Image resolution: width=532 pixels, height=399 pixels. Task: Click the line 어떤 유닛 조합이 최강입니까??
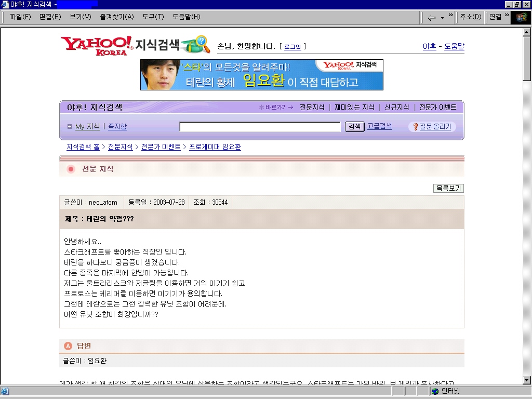pyautogui.click(x=111, y=314)
